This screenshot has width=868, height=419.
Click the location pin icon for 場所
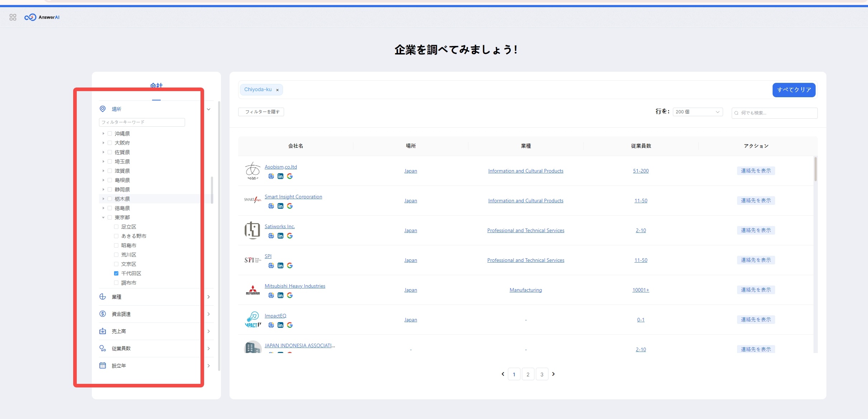coord(103,109)
